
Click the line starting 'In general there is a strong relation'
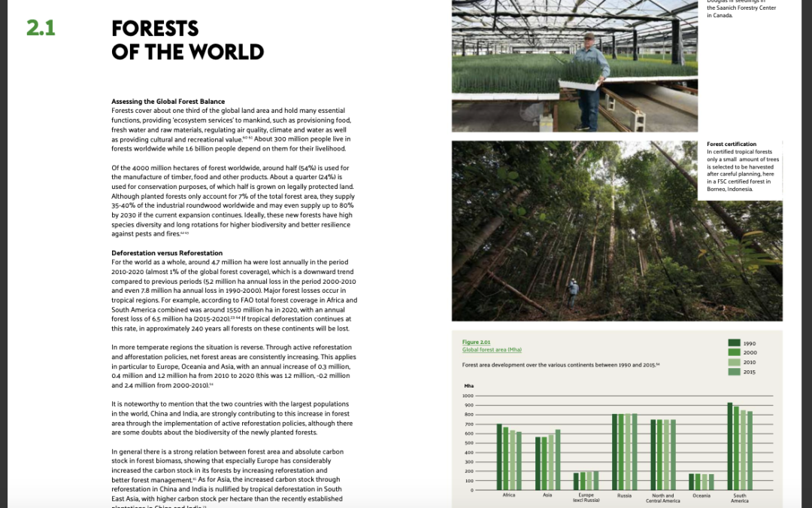click(227, 452)
